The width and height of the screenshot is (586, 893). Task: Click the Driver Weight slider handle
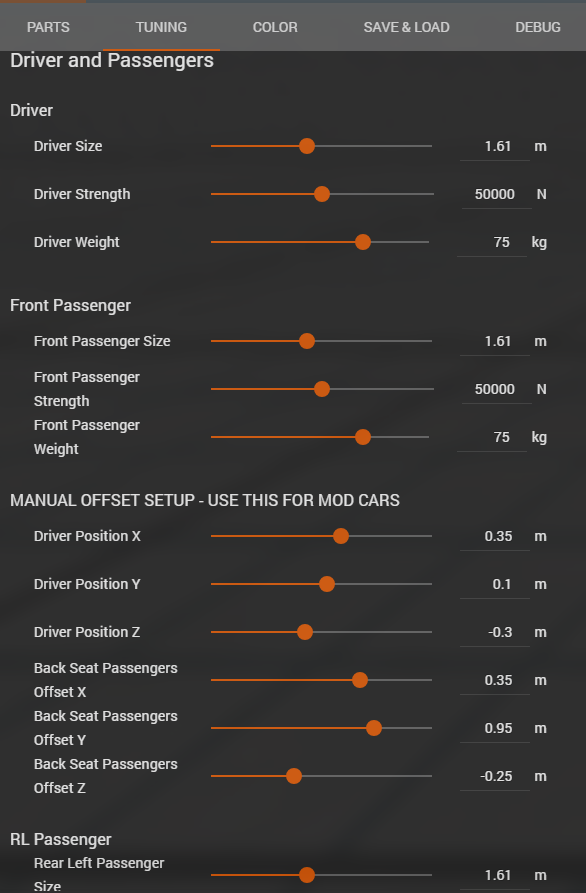[363, 242]
